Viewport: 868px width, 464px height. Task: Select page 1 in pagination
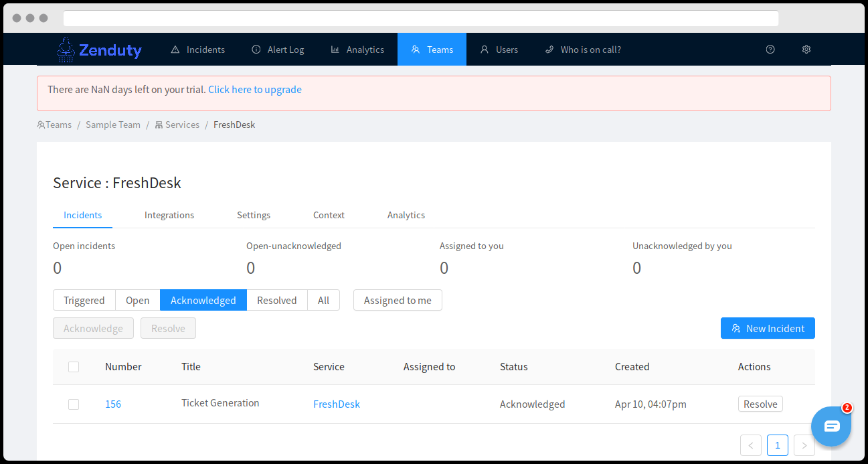[x=778, y=445]
